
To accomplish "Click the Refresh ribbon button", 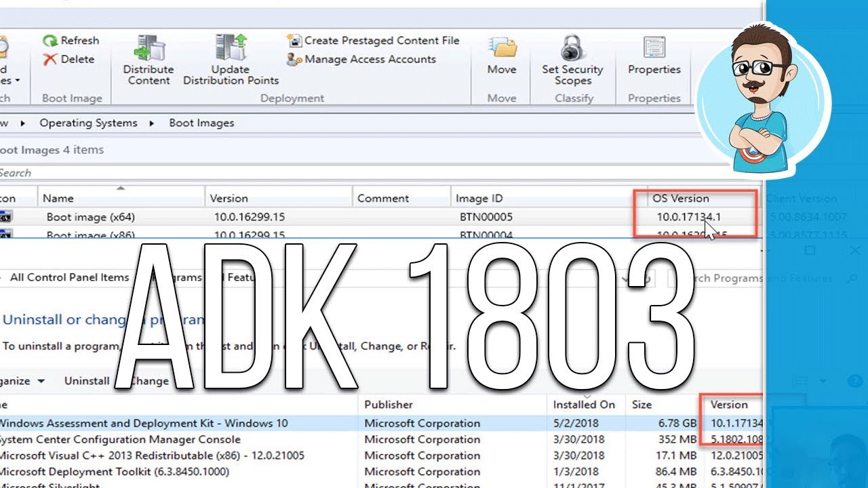I will click(x=71, y=41).
